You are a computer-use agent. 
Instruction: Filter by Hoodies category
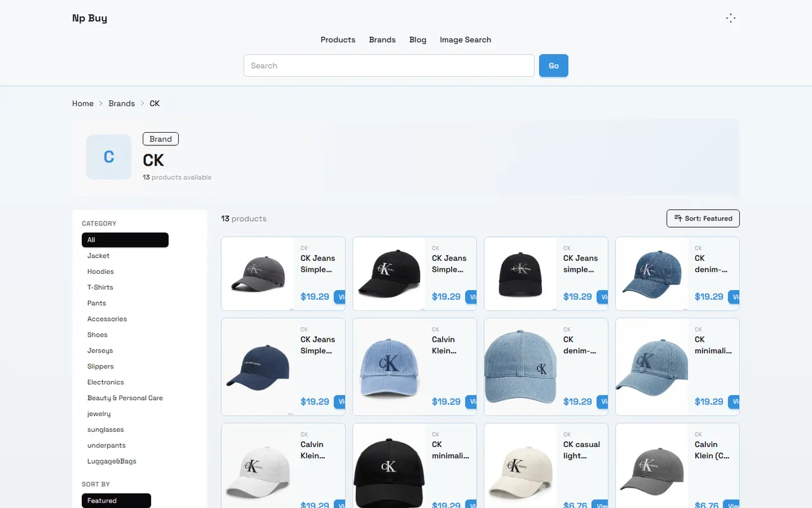100,272
